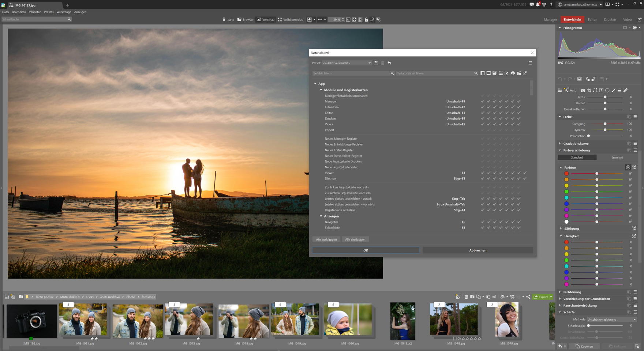Click the undo arrow beside the preset dropdown
Viewport: 644px width, 351px height.
[x=389, y=63]
